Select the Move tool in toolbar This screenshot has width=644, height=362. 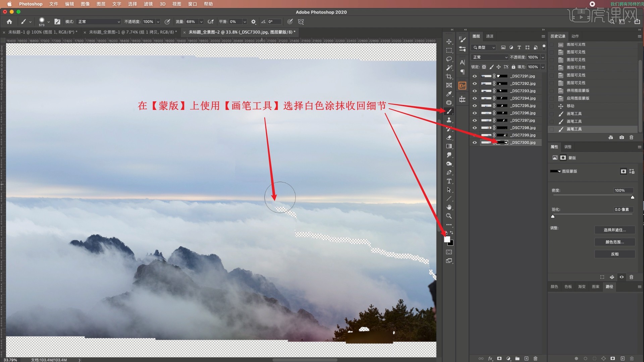pos(449,42)
